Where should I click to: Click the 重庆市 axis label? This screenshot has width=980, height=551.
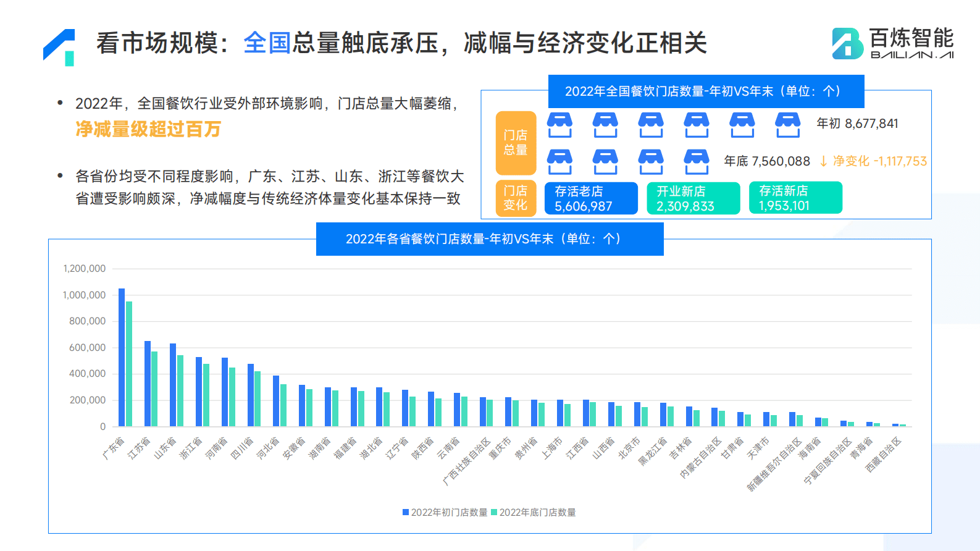tap(500, 448)
